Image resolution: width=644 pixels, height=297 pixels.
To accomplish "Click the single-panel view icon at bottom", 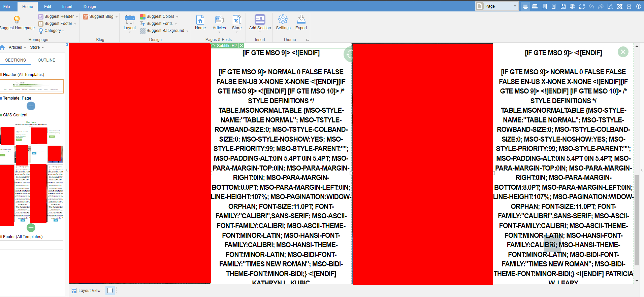I will coord(110,291).
